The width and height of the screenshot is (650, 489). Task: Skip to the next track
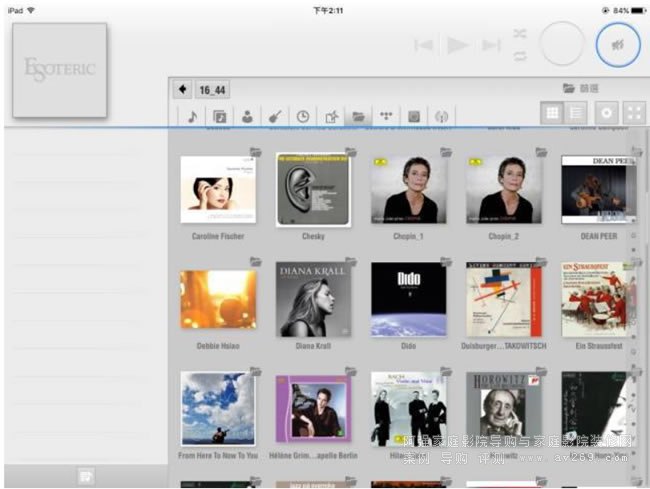491,45
